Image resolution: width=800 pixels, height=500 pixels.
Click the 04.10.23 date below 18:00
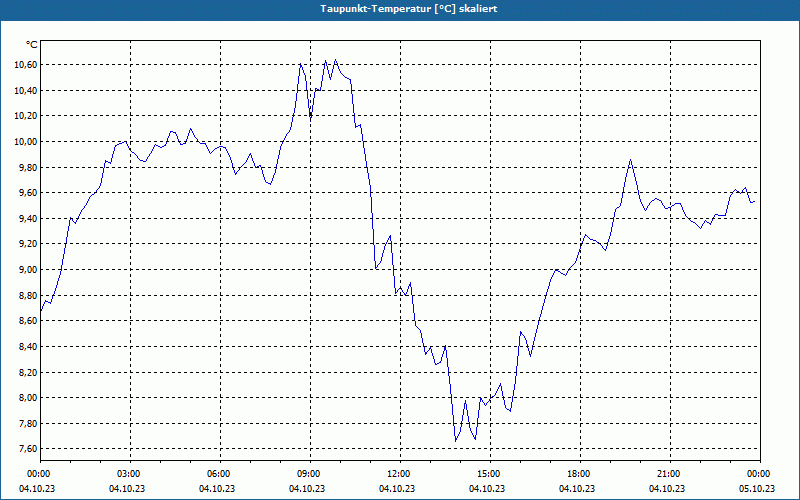tap(578, 489)
